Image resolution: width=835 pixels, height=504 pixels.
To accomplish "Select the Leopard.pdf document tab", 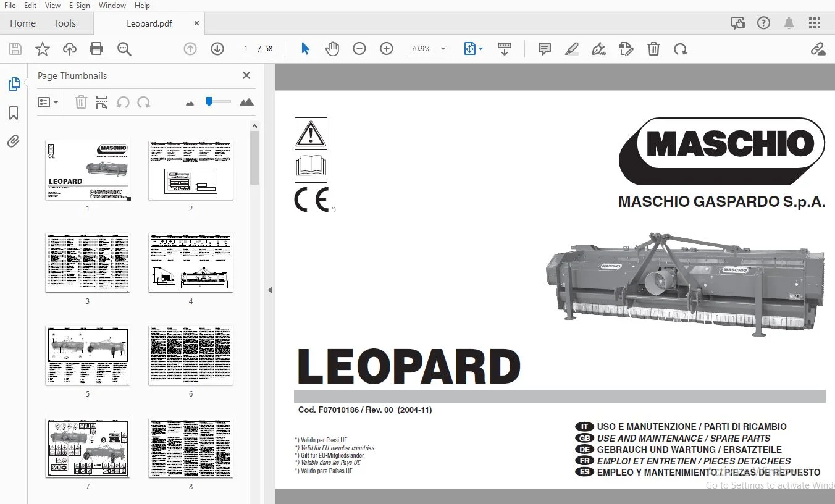I will (x=149, y=23).
